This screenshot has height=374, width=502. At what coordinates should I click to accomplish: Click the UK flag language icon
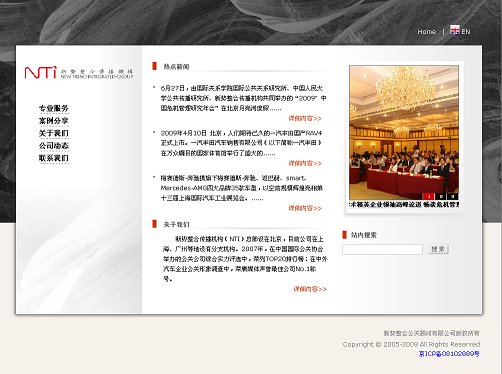pyautogui.click(x=455, y=29)
